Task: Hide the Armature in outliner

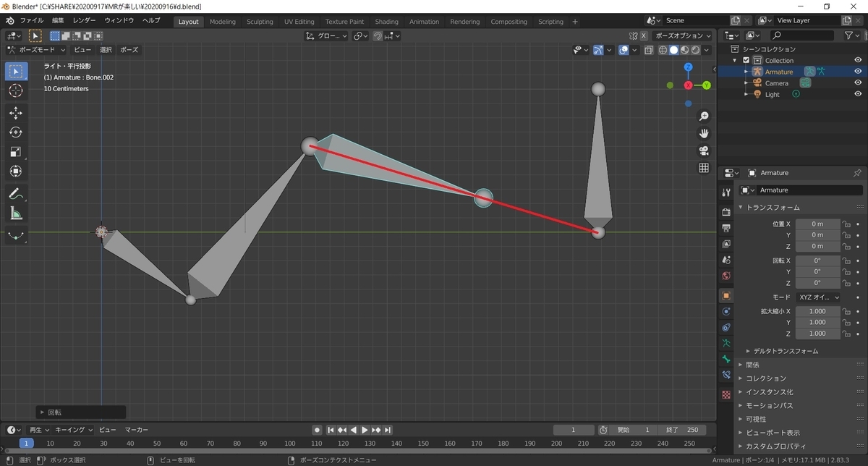Action: [858, 72]
